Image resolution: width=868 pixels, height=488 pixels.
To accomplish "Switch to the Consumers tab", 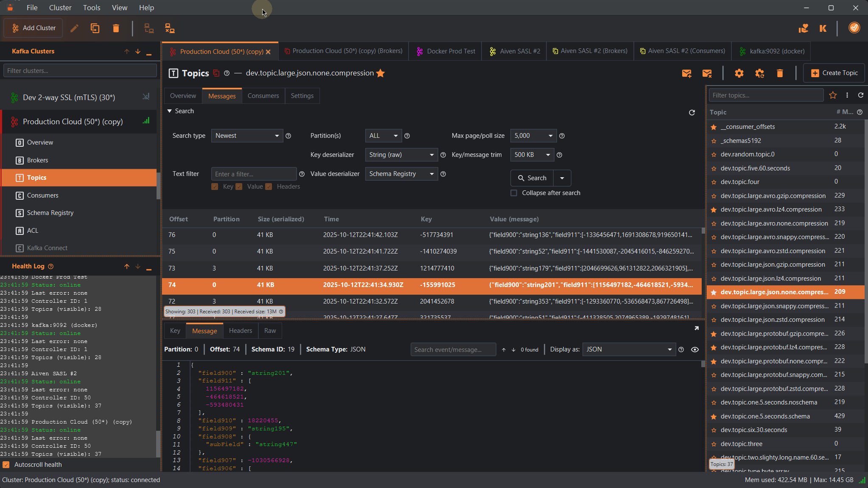I will tap(263, 96).
